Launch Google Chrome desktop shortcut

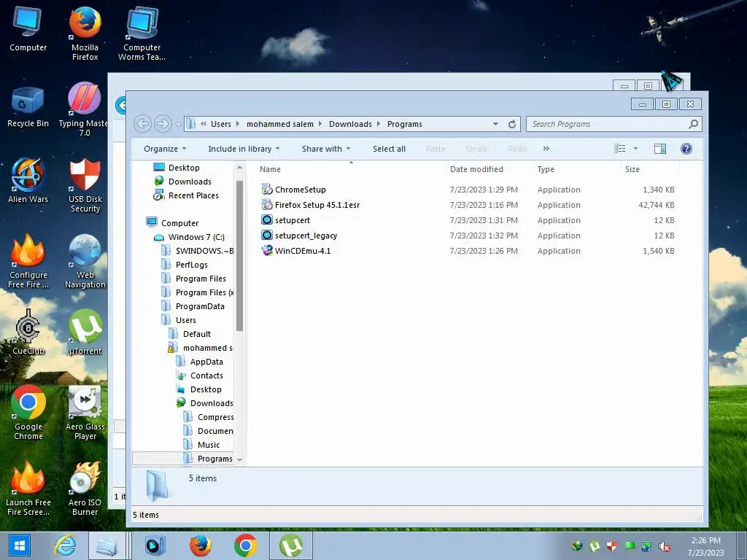pos(28,413)
